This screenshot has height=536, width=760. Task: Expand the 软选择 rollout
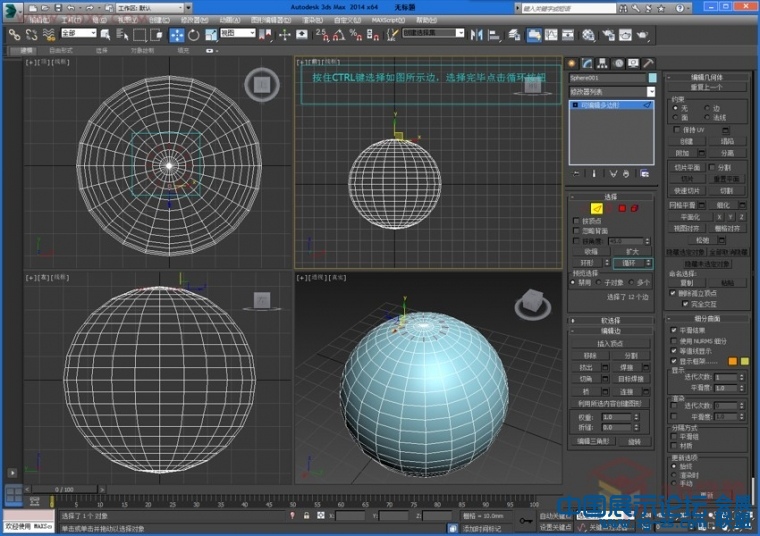pos(611,320)
